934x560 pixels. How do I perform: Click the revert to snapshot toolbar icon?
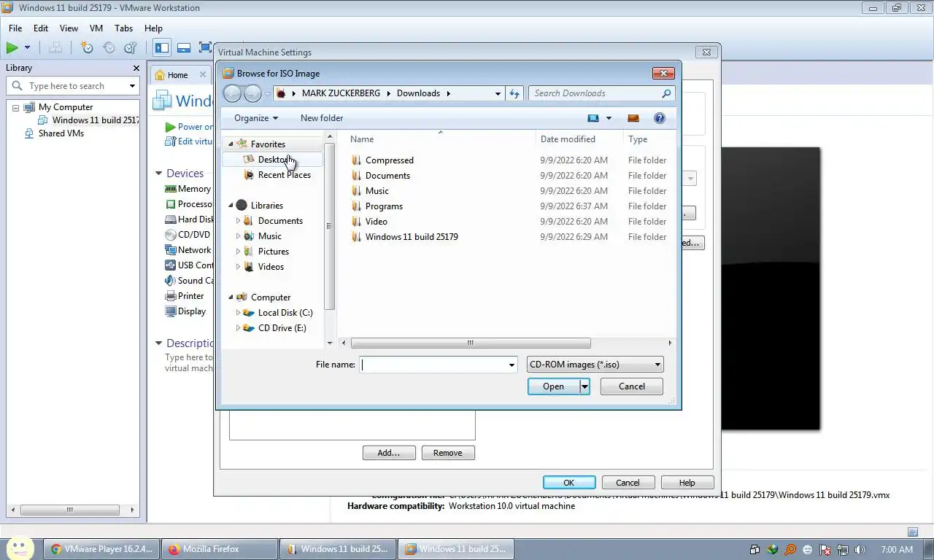click(109, 47)
